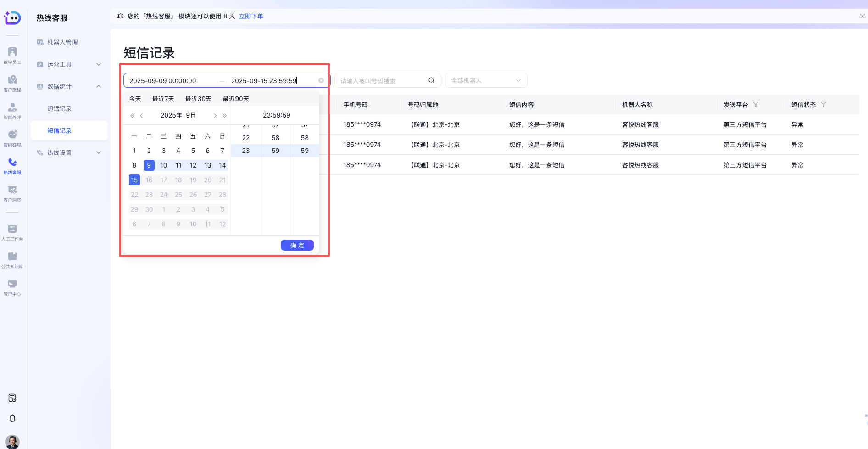Select 通话记录 in the sidebar

pos(59,108)
